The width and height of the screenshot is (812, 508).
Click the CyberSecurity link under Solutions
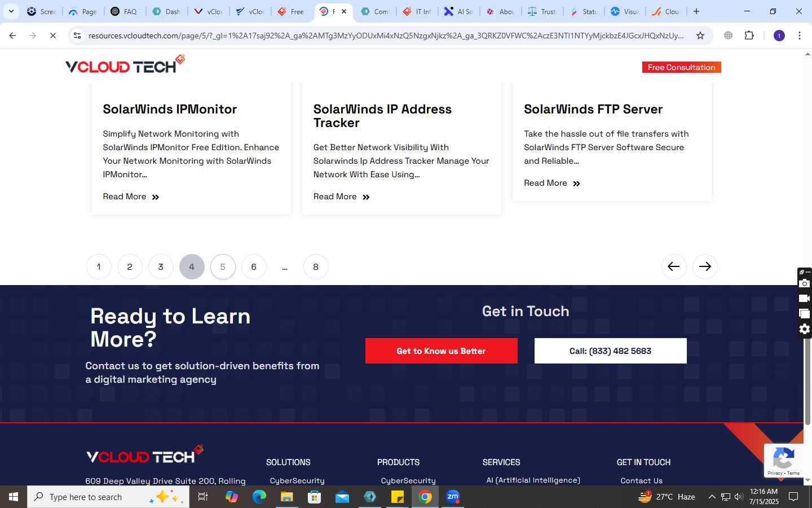297,480
